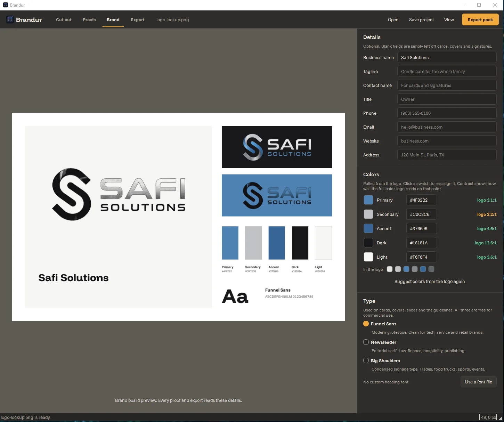
Task: Click the Dark color swatch
Action: [368, 243]
